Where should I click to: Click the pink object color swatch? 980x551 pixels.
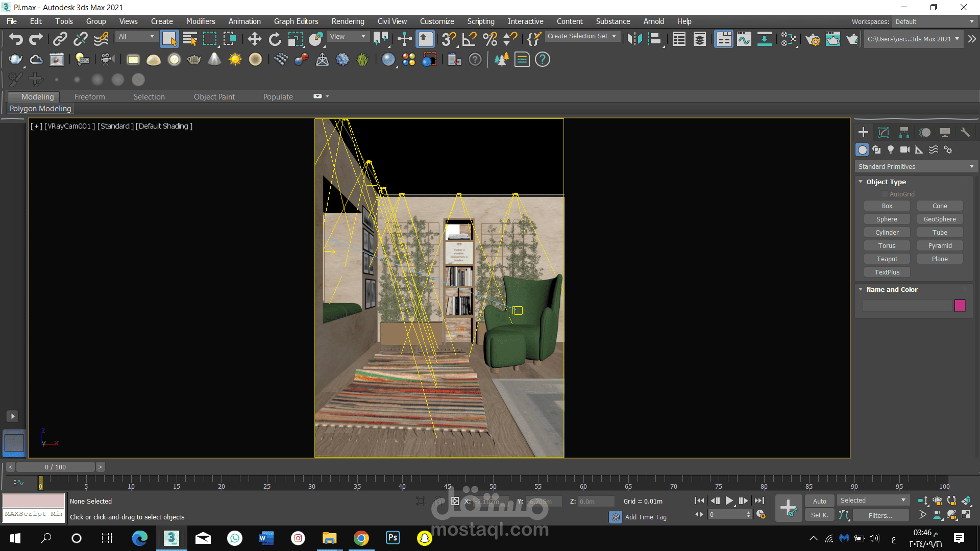(960, 306)
